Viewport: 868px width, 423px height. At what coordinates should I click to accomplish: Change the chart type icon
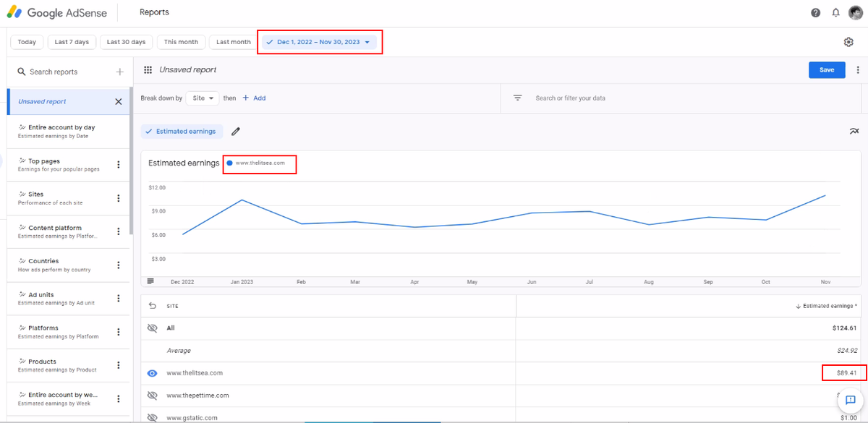coord(854,131)
